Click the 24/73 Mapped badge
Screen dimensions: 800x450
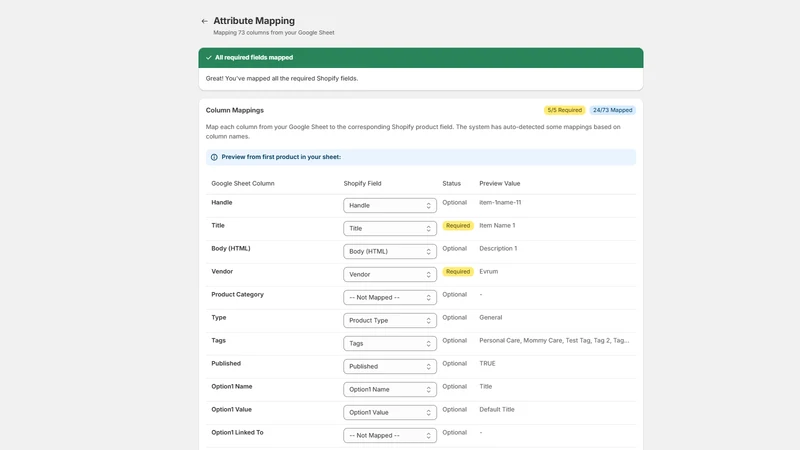612,110
